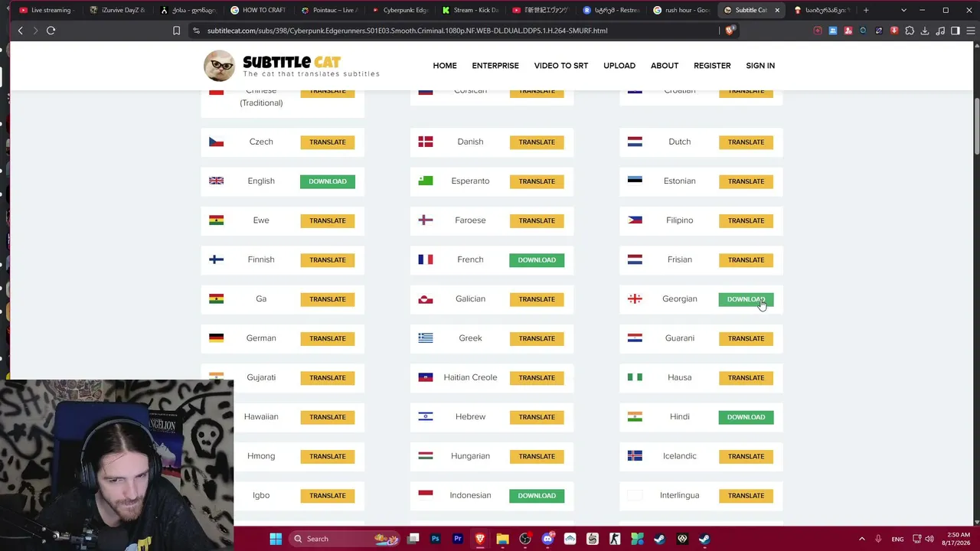Close the Subtitle Cat tab

(x=777, y=10)
